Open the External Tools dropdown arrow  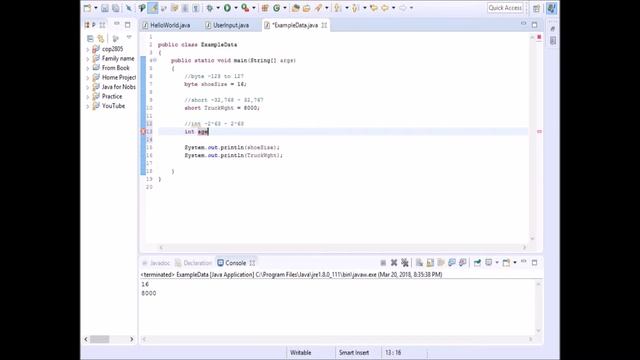[253, 8]
